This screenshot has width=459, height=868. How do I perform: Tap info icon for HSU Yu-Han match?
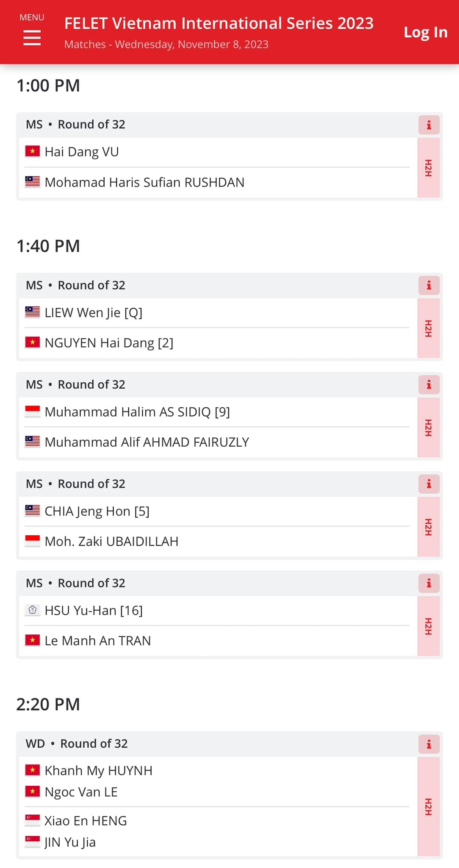[429, 583]
